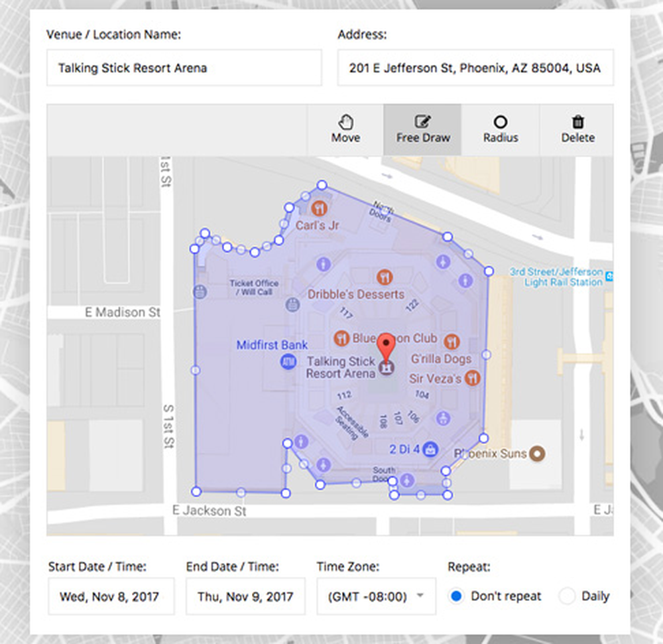Open the Start Date / Time field
Viewport: 663px width, 644px height.
(111, 596)
